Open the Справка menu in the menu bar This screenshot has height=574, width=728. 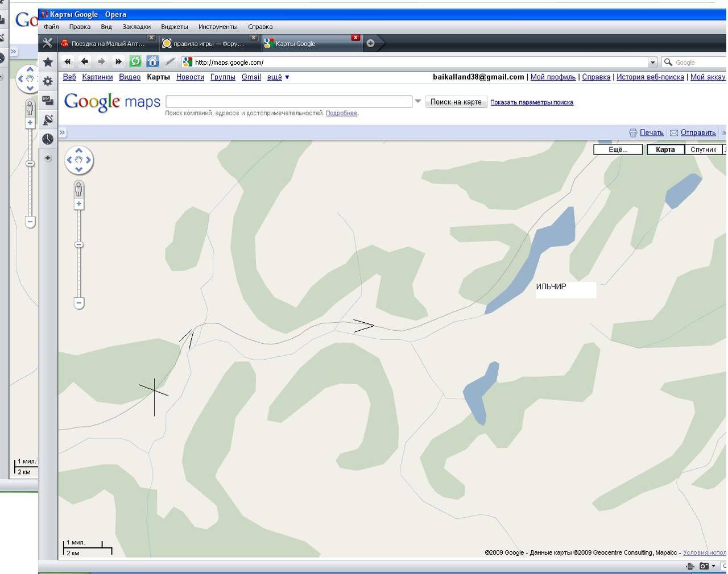pyautogui.click(x=260, y=27)
